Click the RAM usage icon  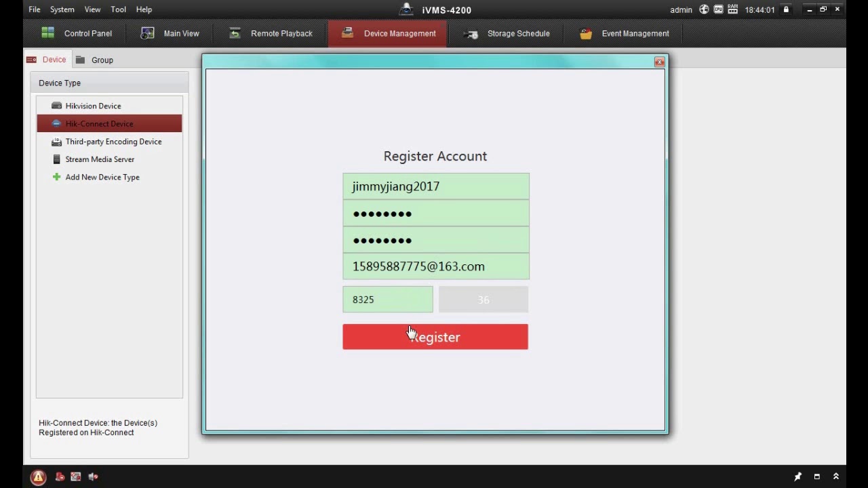732,9
